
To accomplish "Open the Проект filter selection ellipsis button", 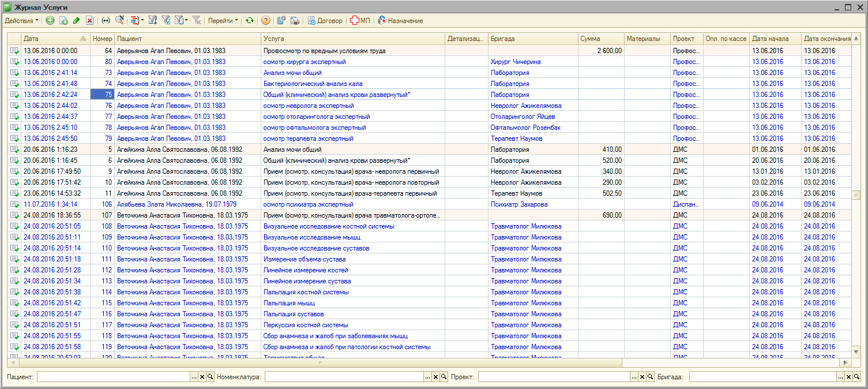I will coord(635,377).
